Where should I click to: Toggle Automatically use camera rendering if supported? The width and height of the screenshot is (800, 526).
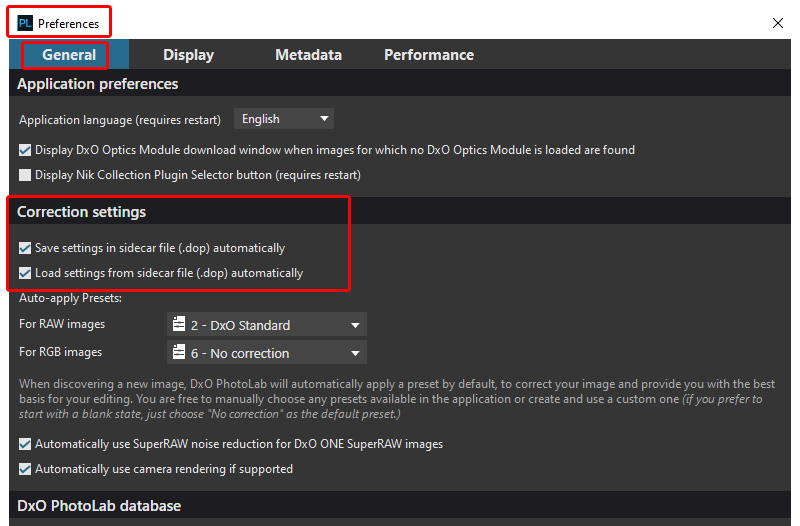[x=25, y=469]
